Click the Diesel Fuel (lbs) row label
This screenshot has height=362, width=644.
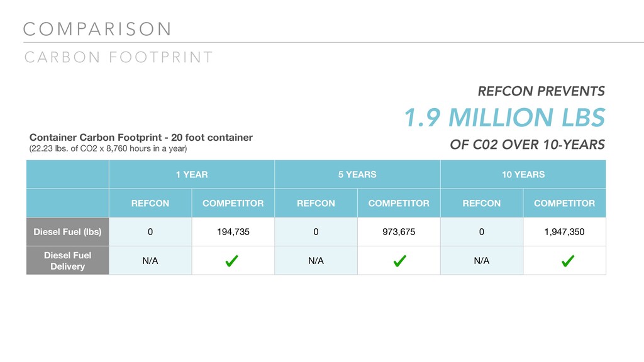[x=67, y=232]
